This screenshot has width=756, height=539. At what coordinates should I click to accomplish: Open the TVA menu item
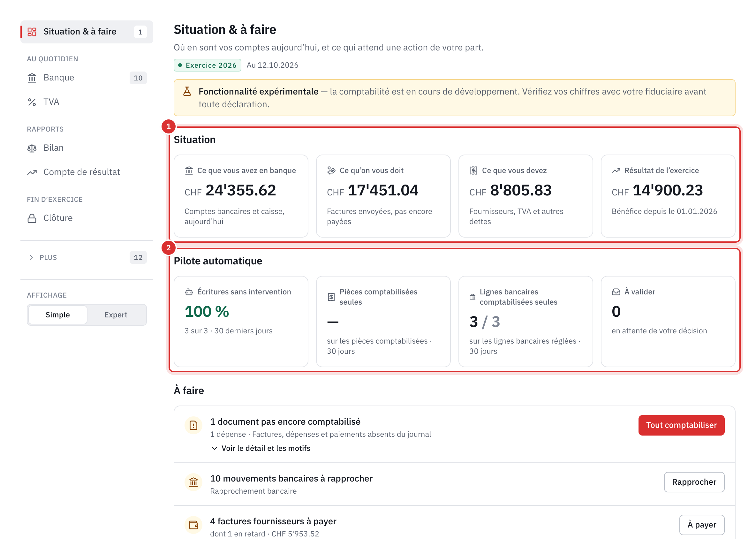point(87,102)
